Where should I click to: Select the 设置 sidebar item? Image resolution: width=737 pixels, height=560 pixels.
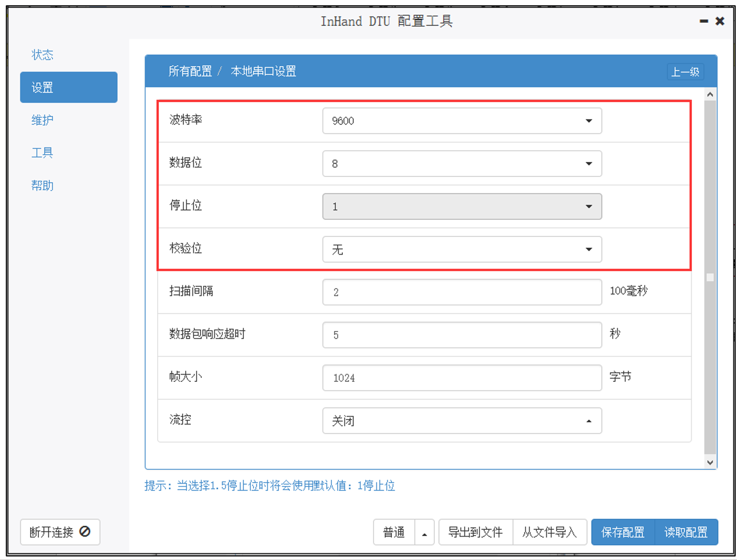coord(69,87)
